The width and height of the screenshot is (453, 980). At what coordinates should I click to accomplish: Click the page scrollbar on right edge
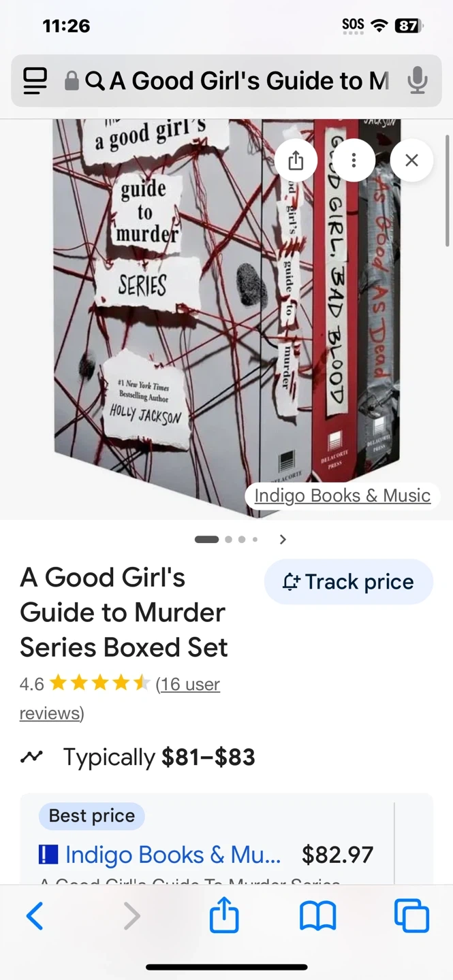tap(448, 191)
